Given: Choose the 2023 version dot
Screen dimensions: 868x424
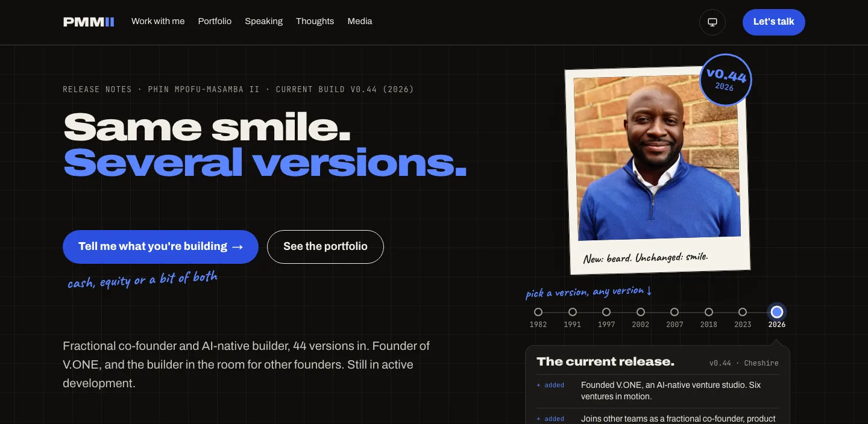Looking at the screenshot, I should pos(743,312).
